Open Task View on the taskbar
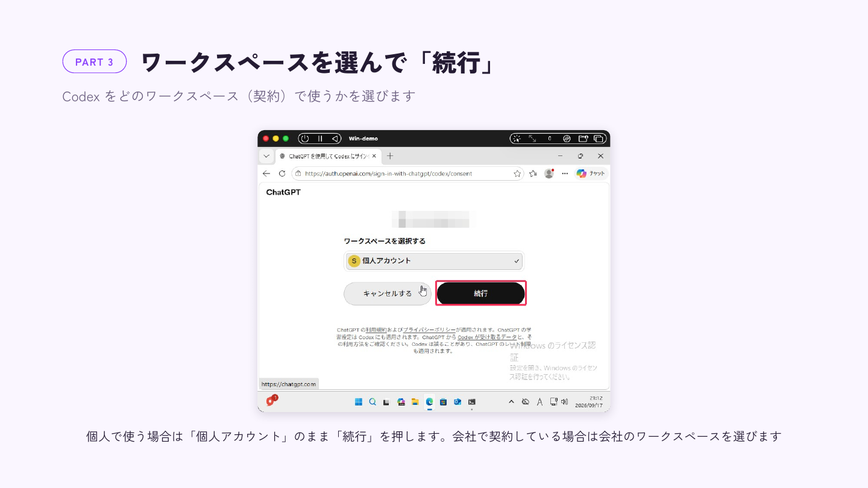Image resolution: width=868 pixels, height=488 pixels. pyautogui.click(x=386, y=402)
